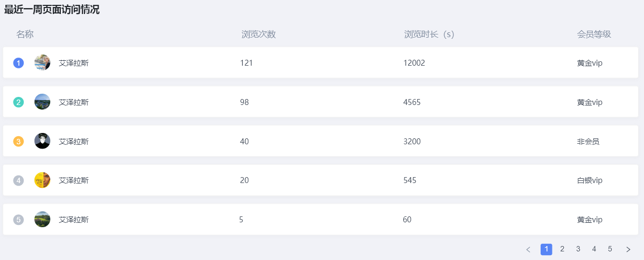Jump to page 2

pos(562,249)
